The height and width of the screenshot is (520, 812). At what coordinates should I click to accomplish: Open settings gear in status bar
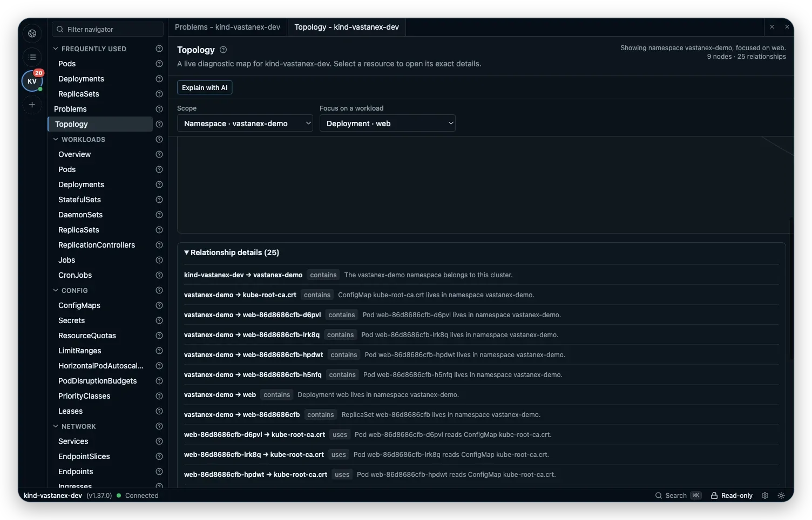(x=765, y=496)
